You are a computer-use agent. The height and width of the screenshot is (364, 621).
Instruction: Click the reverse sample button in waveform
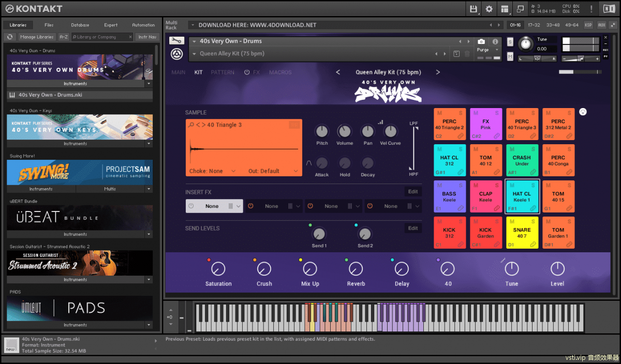click(x=294, y=125)
